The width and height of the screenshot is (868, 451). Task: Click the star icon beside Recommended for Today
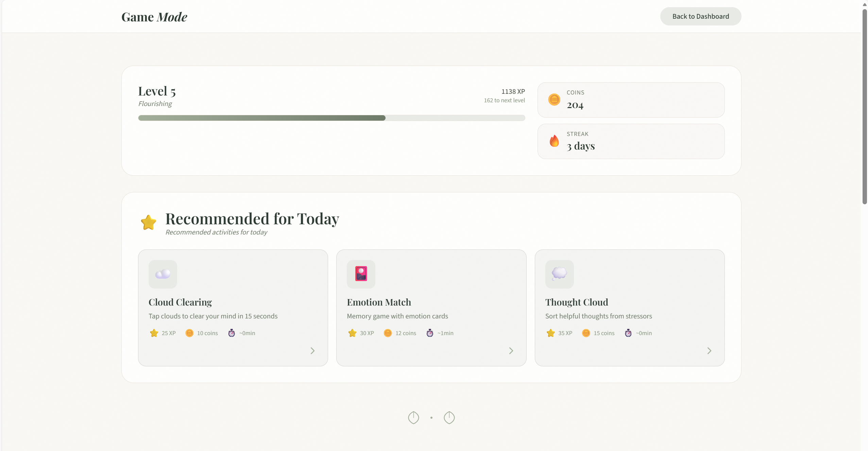tap(149, 223)
